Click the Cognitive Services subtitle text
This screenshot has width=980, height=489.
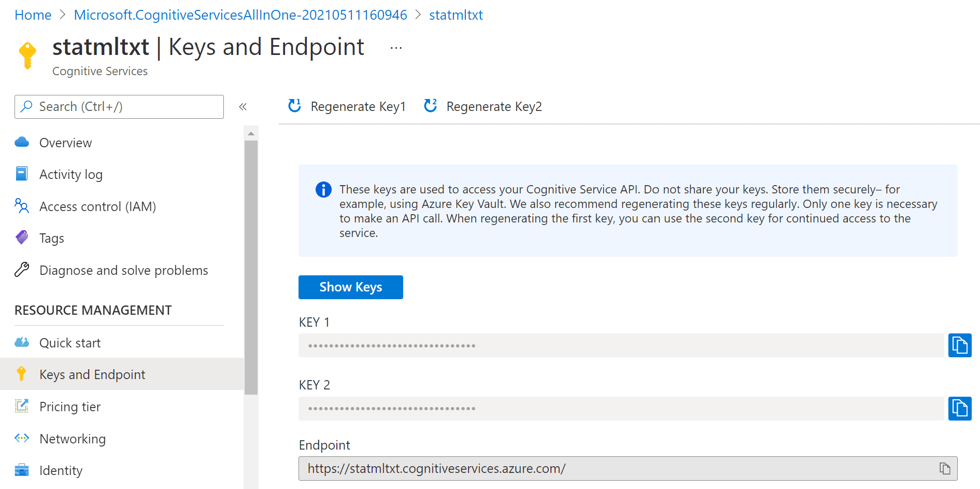point(100,71)
